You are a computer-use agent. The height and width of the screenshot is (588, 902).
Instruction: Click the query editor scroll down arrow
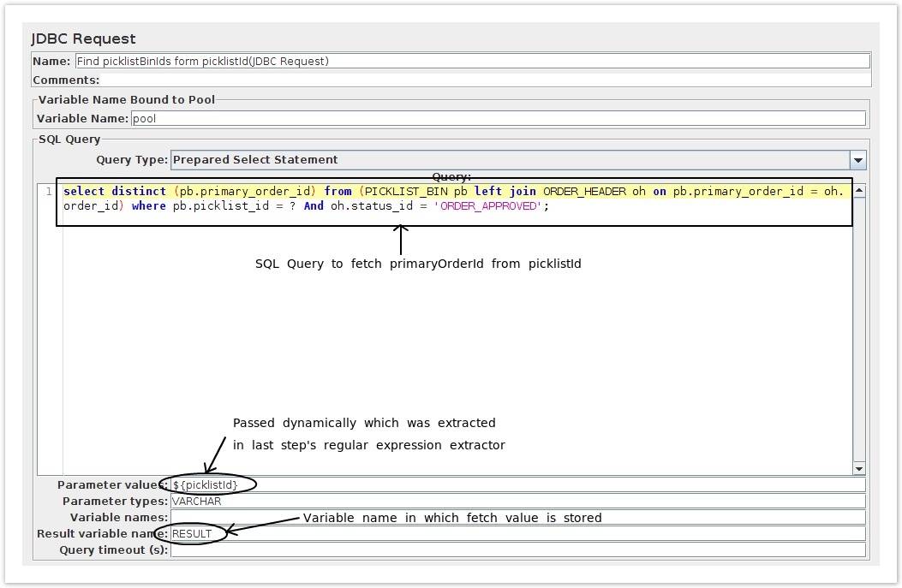point(859,469)
